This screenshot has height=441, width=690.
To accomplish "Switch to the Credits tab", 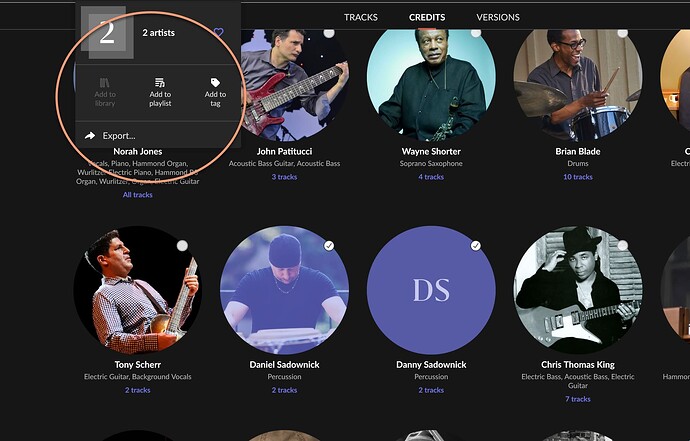I will click(427, 17).
